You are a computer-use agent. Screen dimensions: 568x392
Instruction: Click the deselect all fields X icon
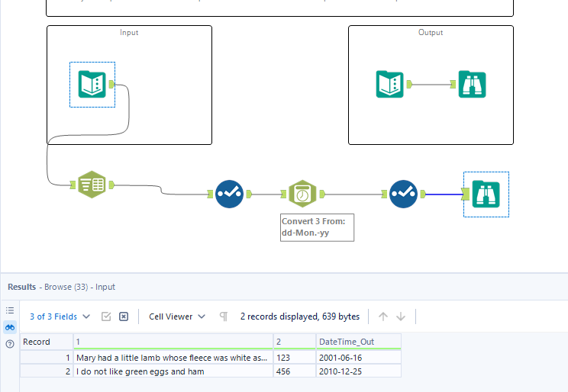tap(124, 316)
